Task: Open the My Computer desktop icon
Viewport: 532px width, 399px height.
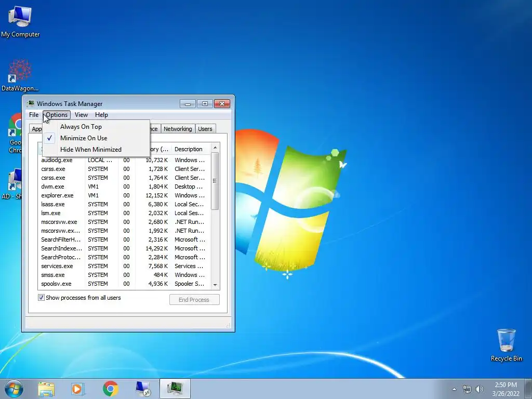Action: point(20,22)
